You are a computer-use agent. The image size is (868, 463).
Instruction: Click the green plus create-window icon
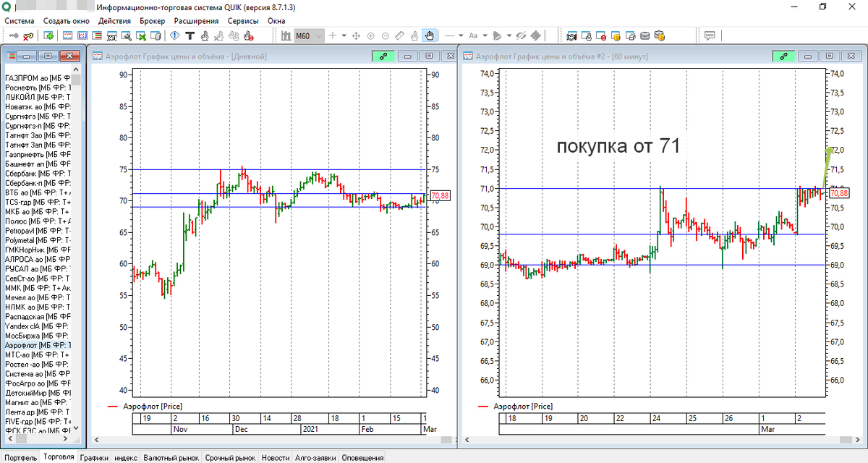click(x=48, y=35)
